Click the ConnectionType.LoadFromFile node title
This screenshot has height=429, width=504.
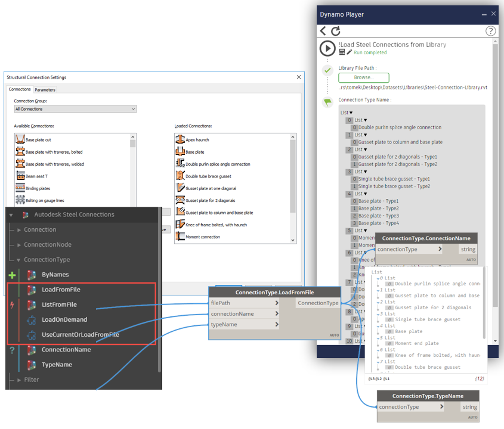(274, 292)
